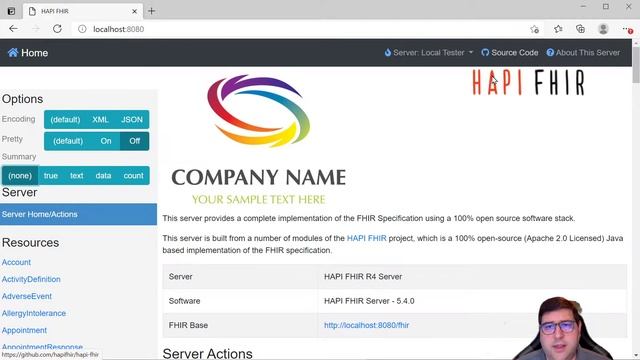Open the browser profile avatar
This screenshot has width=640, height=360.
(603, 29)
